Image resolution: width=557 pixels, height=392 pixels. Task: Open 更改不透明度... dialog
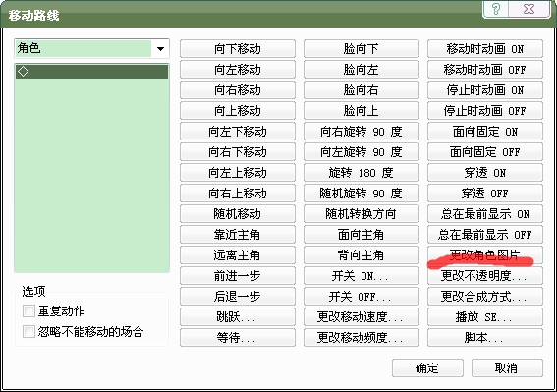485,275
